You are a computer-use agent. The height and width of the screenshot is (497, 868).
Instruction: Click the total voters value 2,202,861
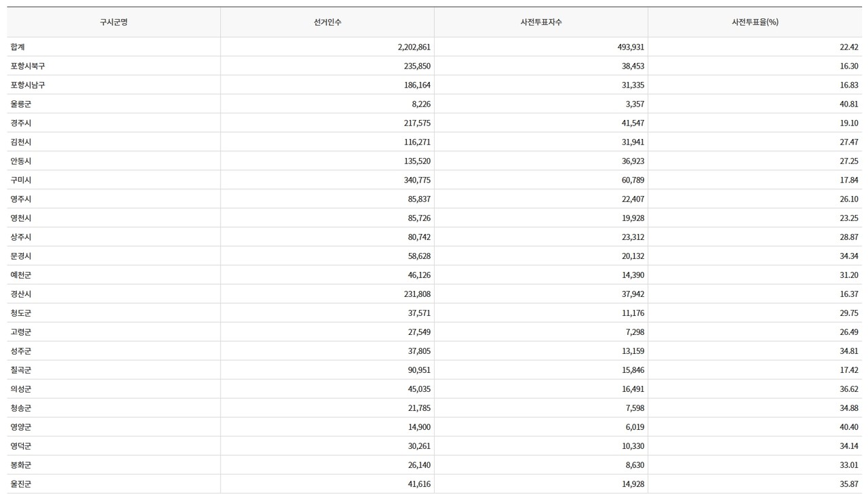coord(414,47)
